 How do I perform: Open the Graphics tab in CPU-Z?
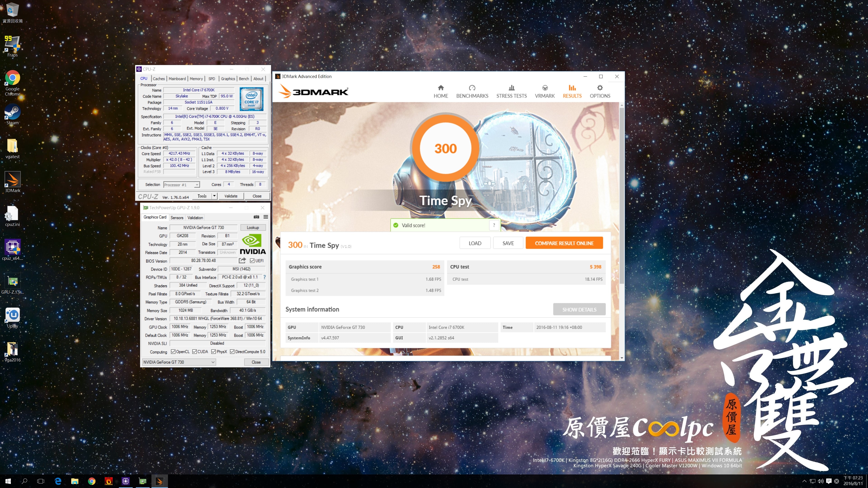click(228, 78)
